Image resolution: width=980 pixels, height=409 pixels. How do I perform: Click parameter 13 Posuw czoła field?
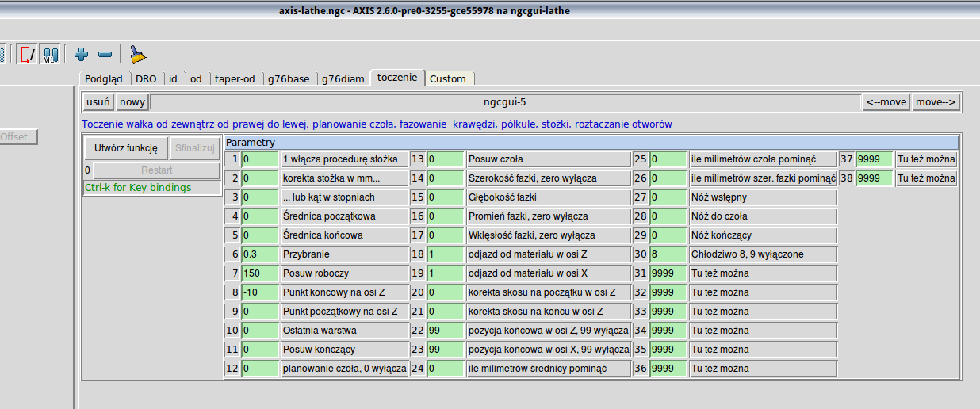tap(446, 159)
